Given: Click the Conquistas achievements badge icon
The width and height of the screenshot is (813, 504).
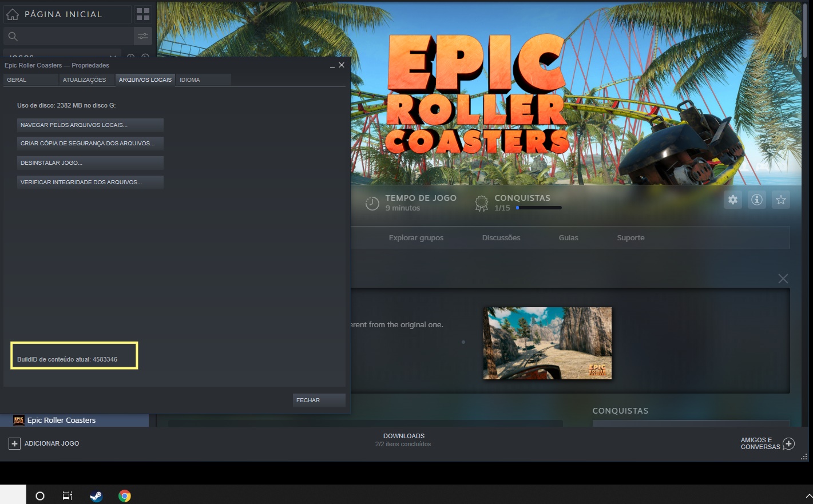Looking at the screenshot, I should [x=482, y=203].
